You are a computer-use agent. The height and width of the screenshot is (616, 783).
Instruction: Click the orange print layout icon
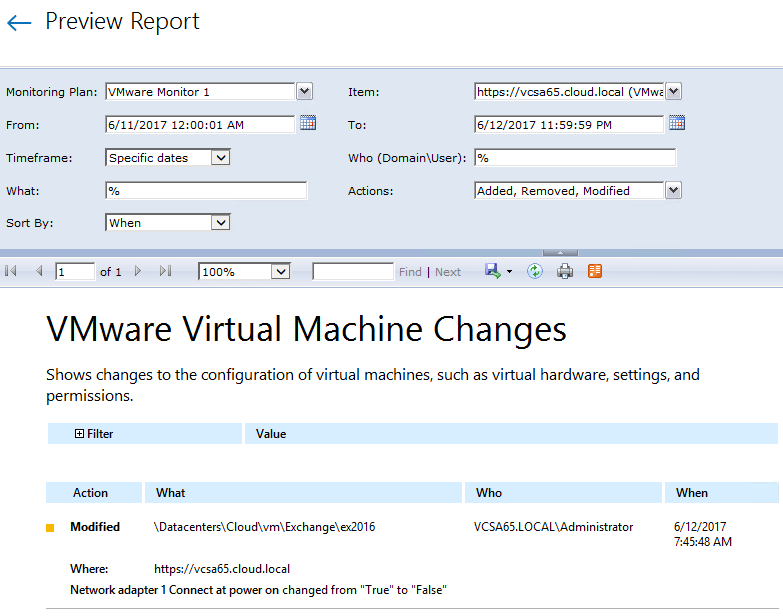point(595,271)
